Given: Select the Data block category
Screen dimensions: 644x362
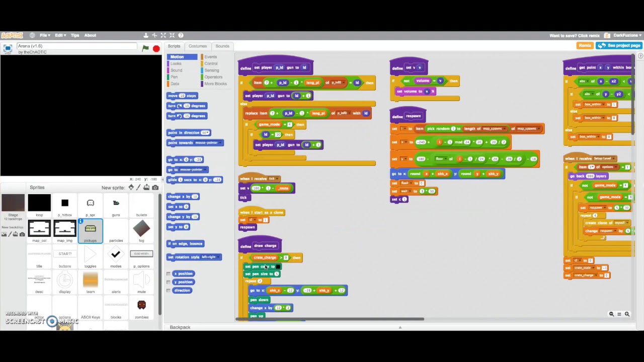Looking at the screenshot, I should click(175, 84).
